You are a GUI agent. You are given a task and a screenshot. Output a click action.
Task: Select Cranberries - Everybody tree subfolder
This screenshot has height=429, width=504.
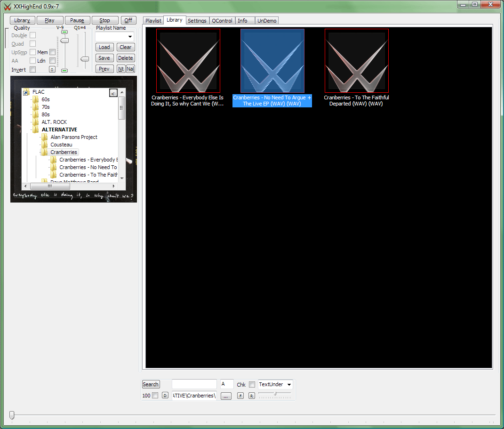coord(88,160)
